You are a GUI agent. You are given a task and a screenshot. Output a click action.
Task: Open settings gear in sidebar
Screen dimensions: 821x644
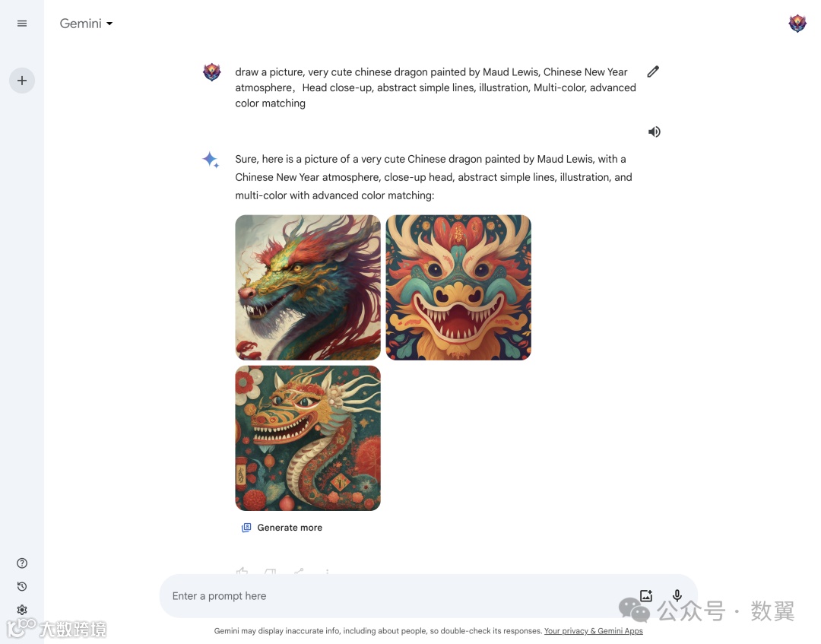pyautogui.click(x=22, y=610)
